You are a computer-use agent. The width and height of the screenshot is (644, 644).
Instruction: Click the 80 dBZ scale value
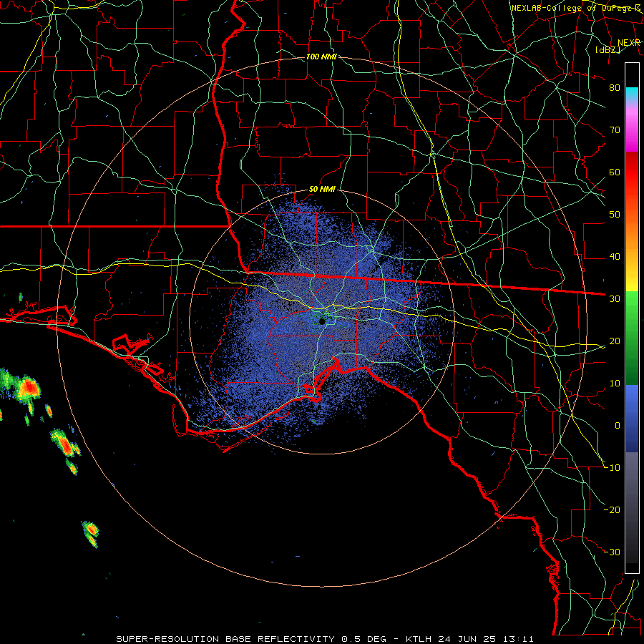coord(615,88)
